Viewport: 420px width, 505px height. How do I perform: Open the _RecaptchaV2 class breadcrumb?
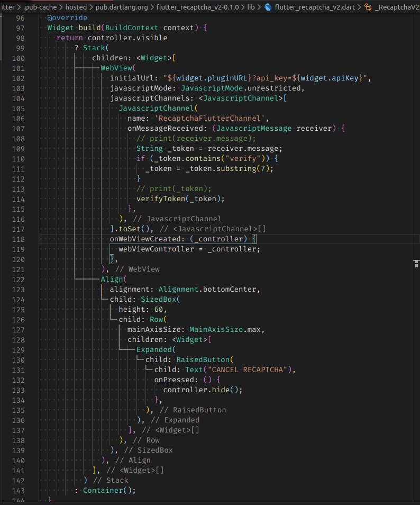[x=397, y=7]
